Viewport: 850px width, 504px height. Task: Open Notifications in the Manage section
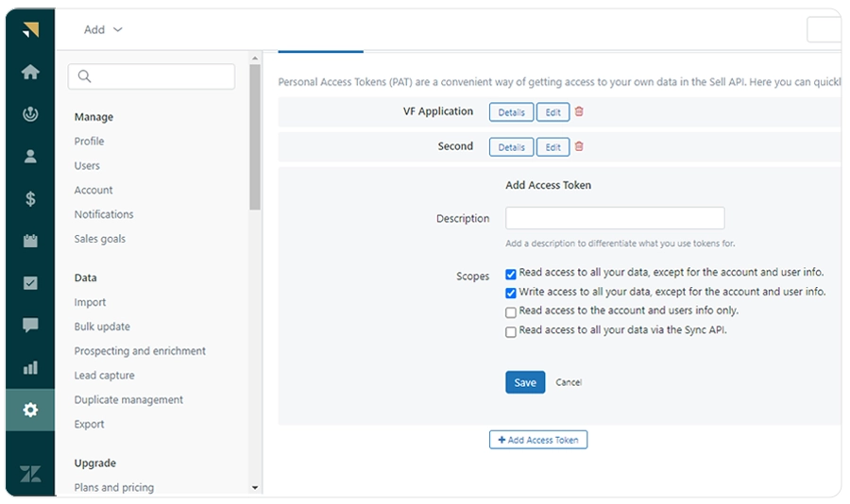104,214
